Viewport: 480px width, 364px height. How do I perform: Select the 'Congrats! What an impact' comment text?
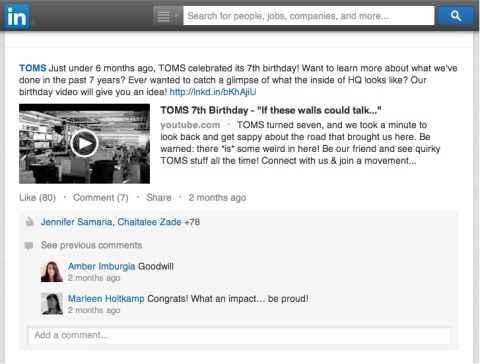(x=228, y=299)
